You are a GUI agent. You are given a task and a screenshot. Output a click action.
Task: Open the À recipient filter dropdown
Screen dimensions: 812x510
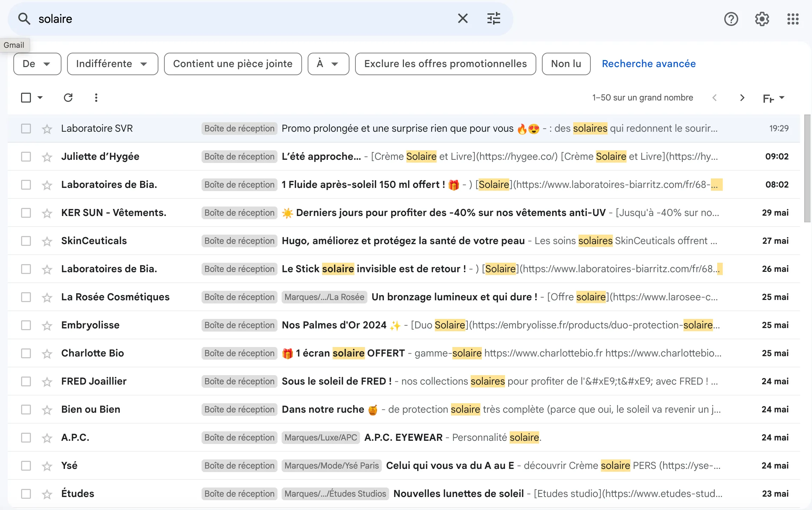coord(328,64)
